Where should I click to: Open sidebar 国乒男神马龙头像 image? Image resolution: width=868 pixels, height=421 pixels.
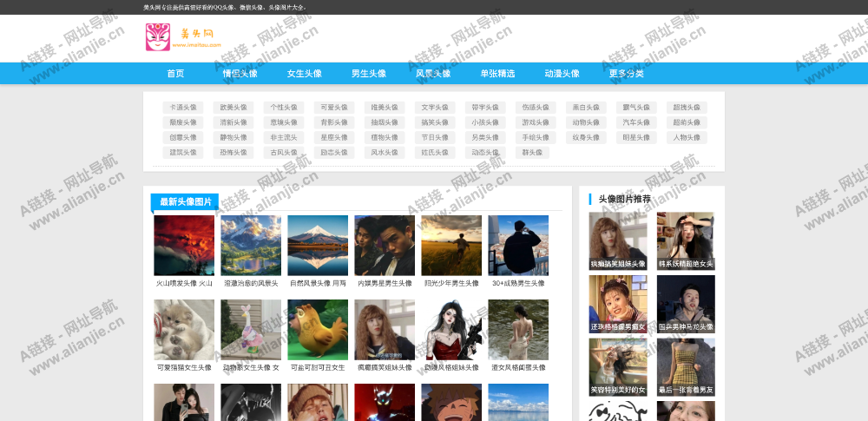(x=686, y=304)
